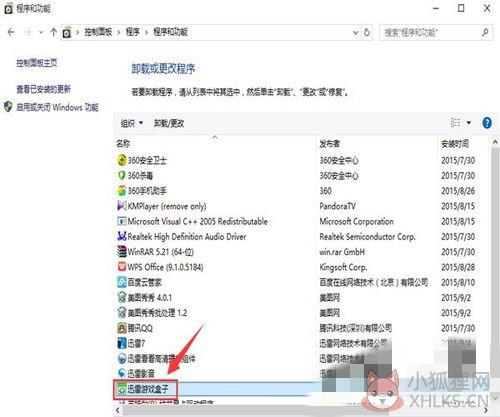The width and height of the screenshot is (500, 417).
Task: Select KMPlayer (remove only) entry
Action: pyautogui.click(x=167, y=206)
